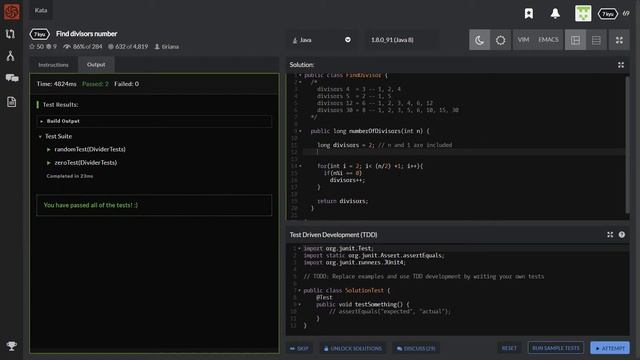Screen dimensions: 640x360
Task: Click the star count icon under the kata title
Action: (32, 47)
